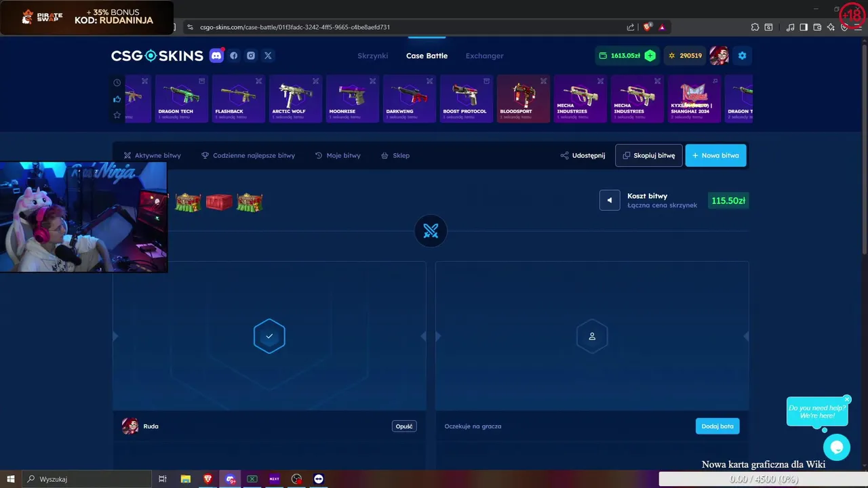Start a new battle with Nowa bitwa
This screenshot has width=868, height=488.
[x=715, y=155]
